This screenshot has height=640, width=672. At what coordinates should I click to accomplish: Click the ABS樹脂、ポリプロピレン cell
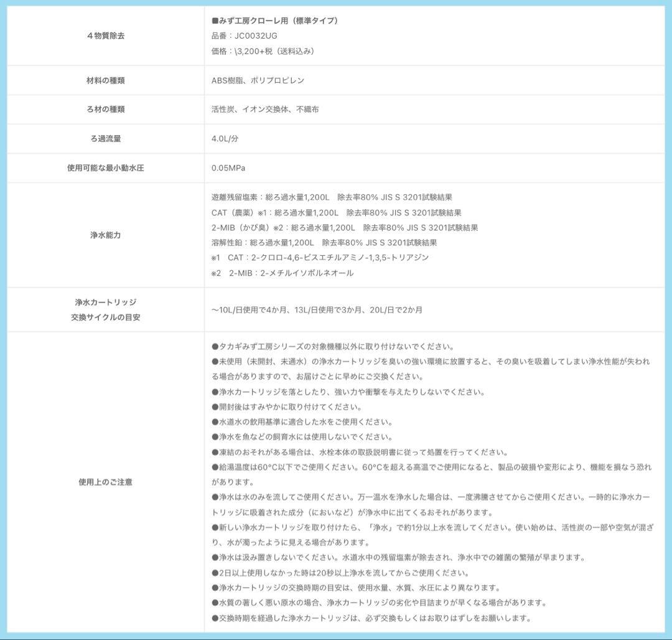tap(258, 80)
